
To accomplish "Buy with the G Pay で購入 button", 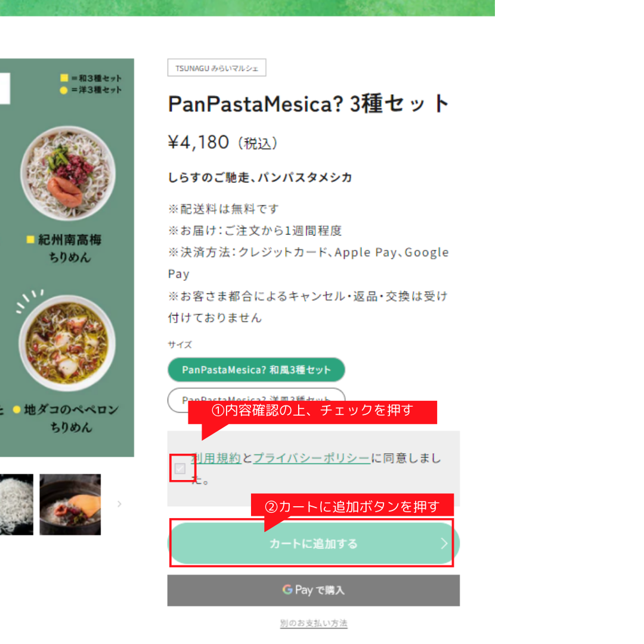I will pos(314,590).
